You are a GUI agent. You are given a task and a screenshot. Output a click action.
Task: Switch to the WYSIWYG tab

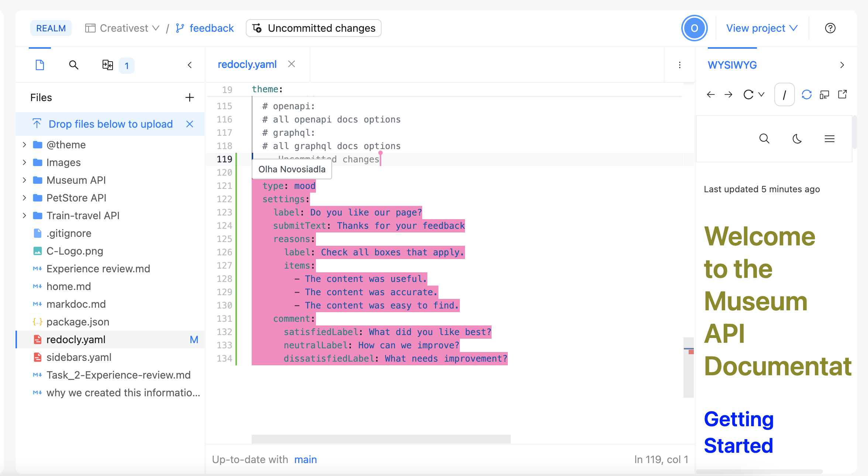[x=732, y=65]
